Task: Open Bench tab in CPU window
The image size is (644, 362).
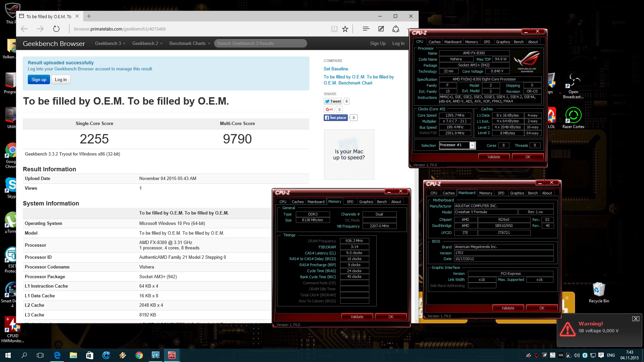Action: point(519,42)
